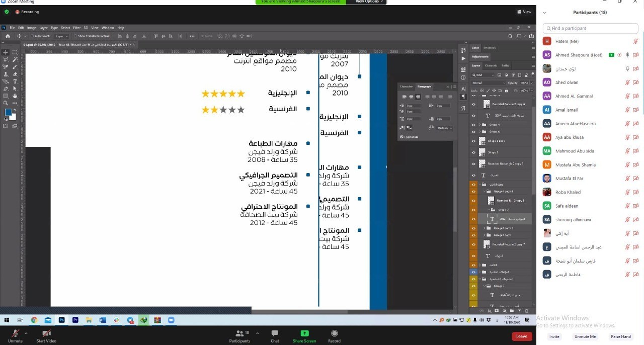Image resolution: width=644 pixels, height=345 pixels.
Task: Select the Zoom tool in toolbar
Action: click(6, 103)
